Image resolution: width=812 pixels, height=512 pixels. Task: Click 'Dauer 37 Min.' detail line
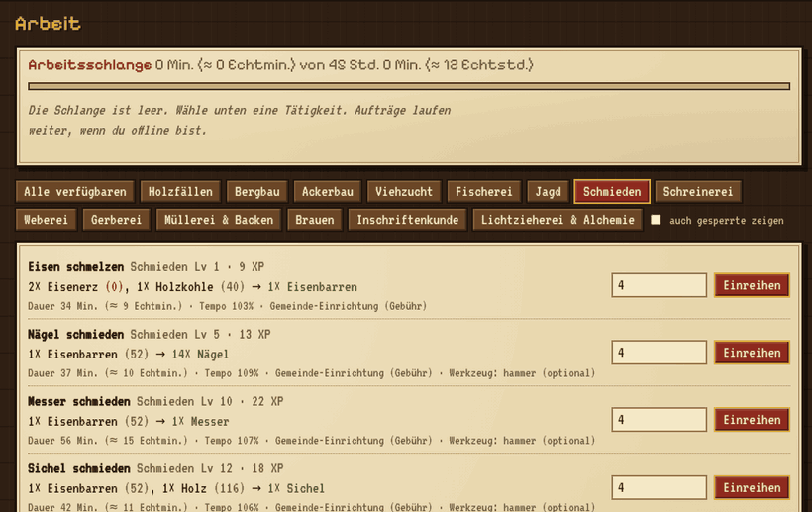point(312,373)
